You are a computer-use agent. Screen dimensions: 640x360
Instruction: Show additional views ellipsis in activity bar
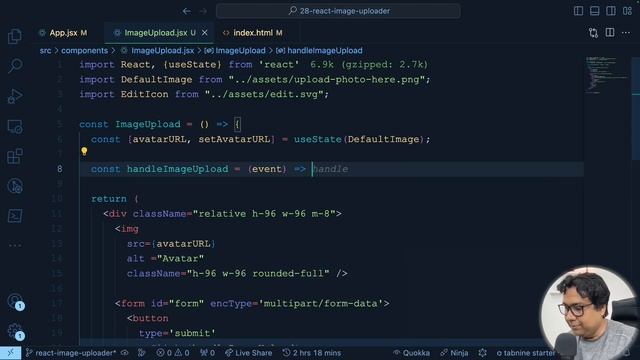[x=15, y=245]
